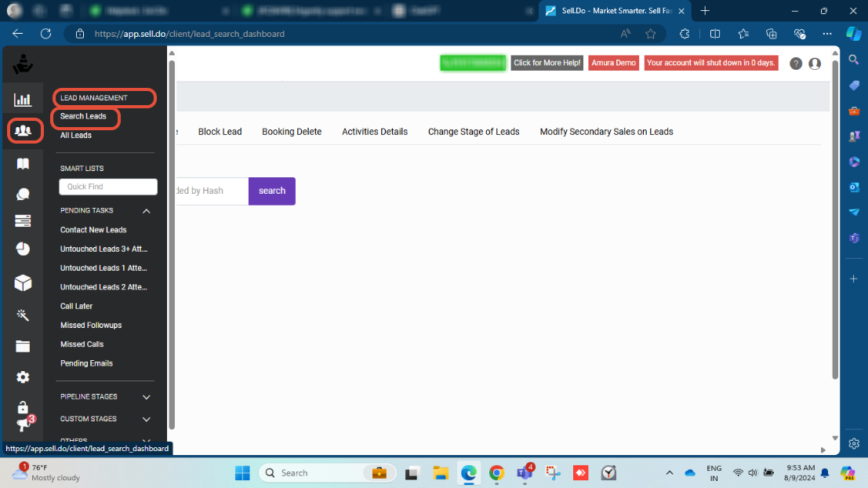Viewport: 868px width, 488px height.
Task: Click the Amura Demo button
Action: coord(613,63)
